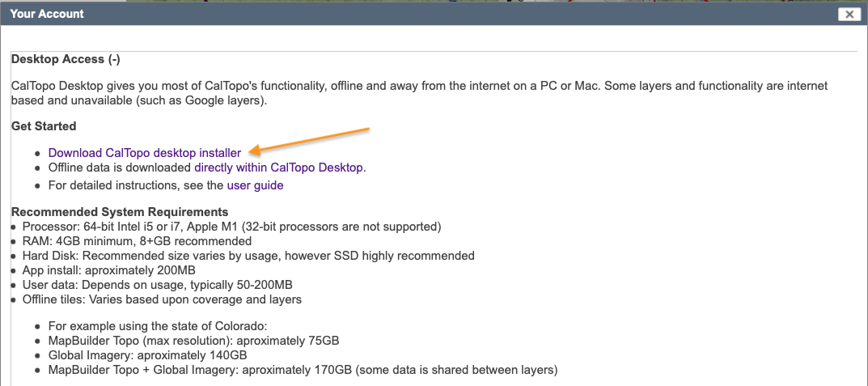This screenshot has width=868, height=386.
Task: Click the Colorado example bullet text
Action: (146, 326)
